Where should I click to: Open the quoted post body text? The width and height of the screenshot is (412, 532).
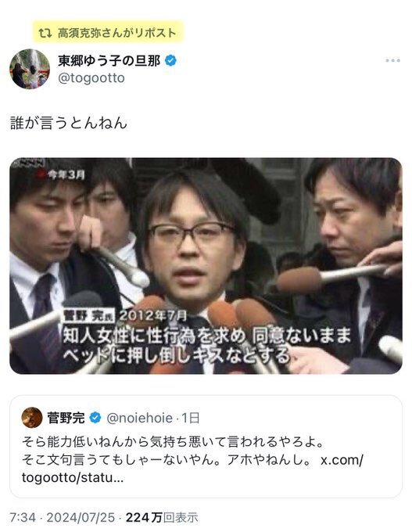(192, 460)
